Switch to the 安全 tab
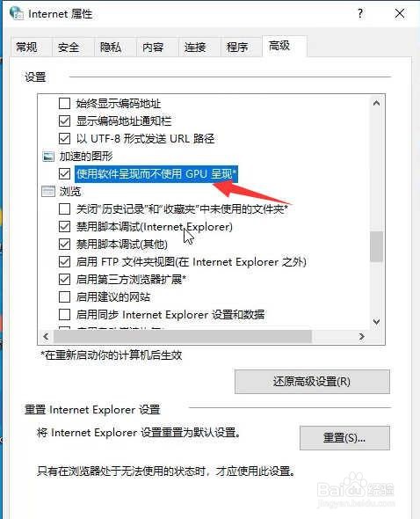The image size is (420, 519). (69, 48)
